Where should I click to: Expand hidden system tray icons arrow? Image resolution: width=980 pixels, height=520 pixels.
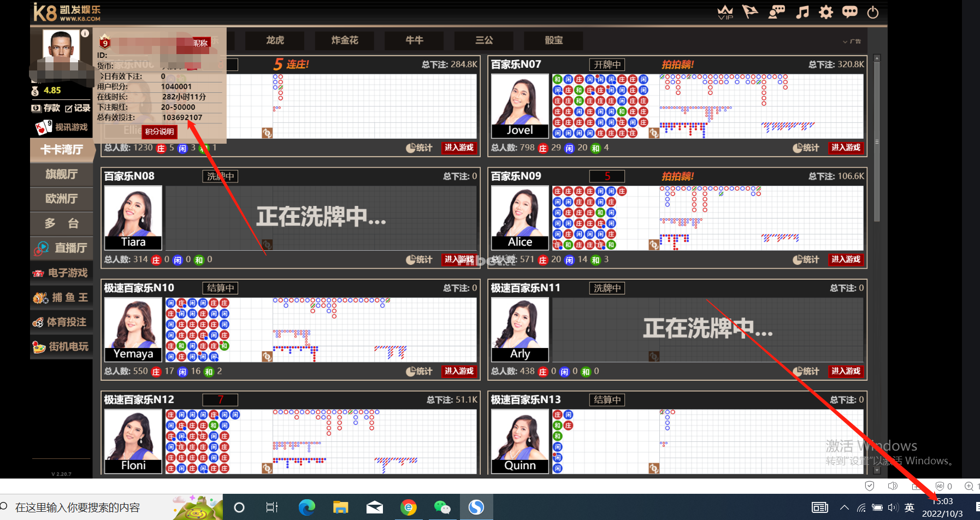pyautogui.click(x=844, y=507)
